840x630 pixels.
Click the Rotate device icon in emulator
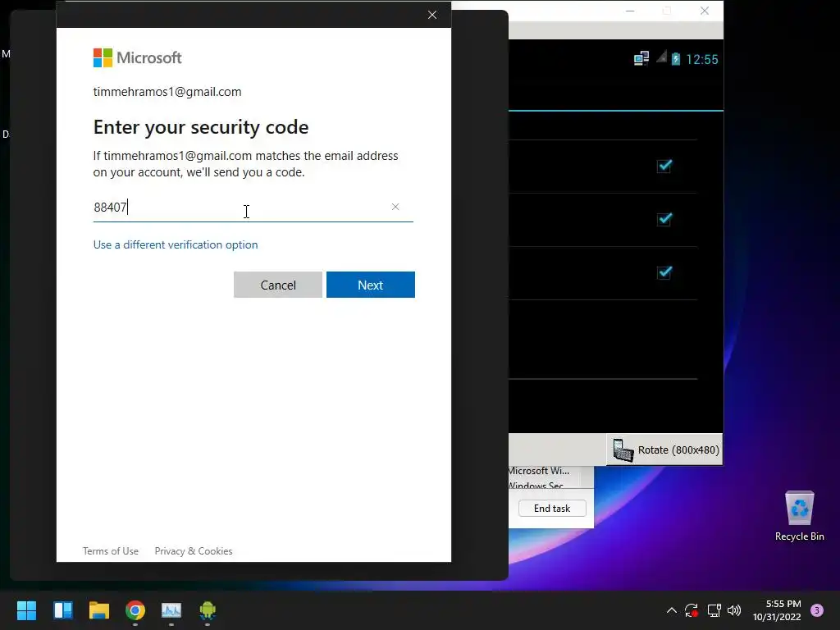point(623,450)
